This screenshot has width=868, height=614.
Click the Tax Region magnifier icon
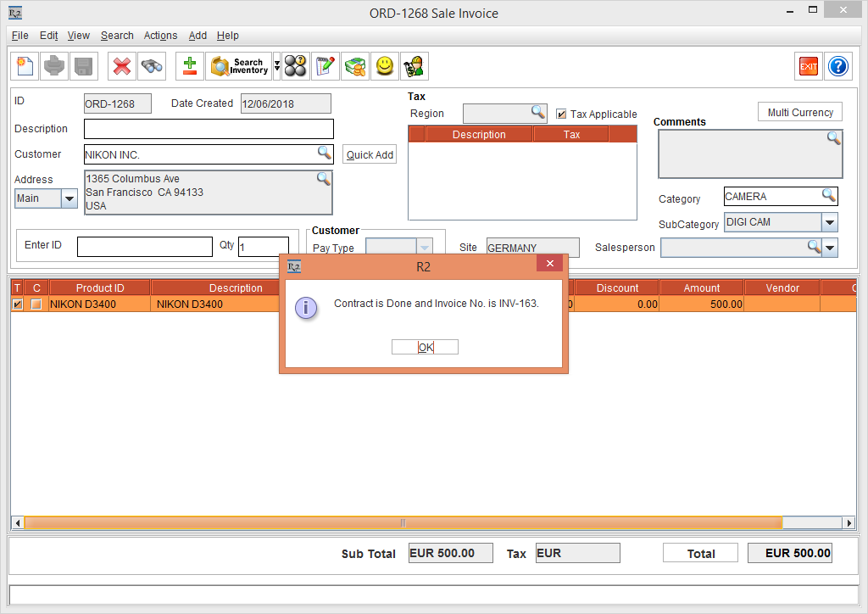538,111
